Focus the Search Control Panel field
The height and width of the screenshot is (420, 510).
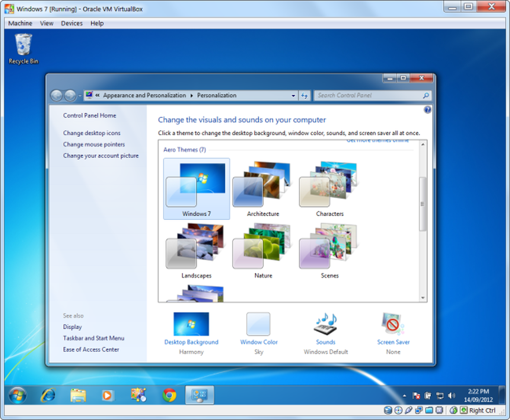coord(372,95)
